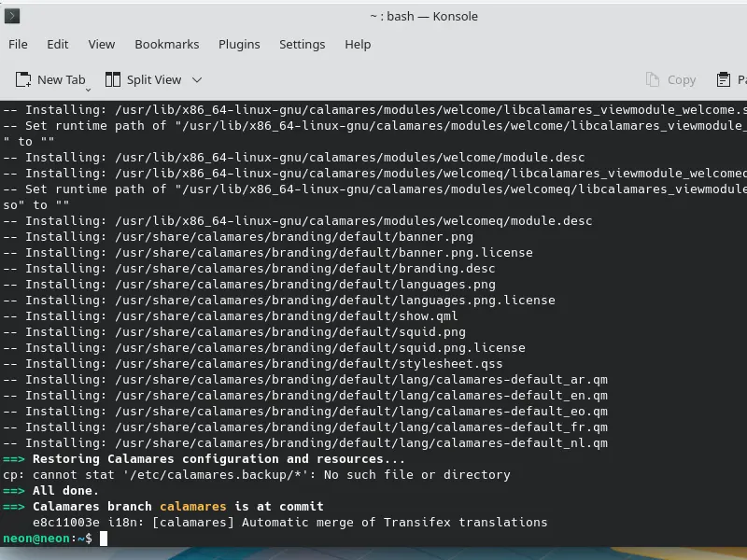Click 'Automatic merge of Transifex translations' text

click(394, 523)
